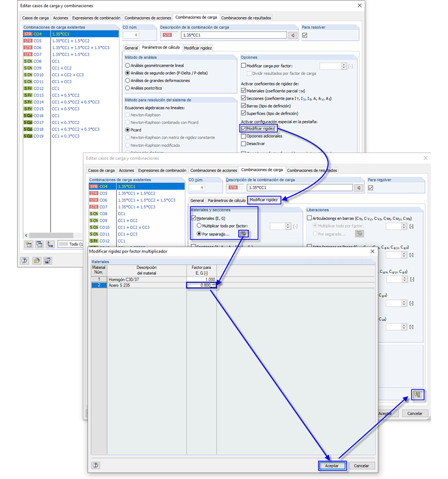Click the description field in the back window
448x479 pixels.
click(234, 35)
